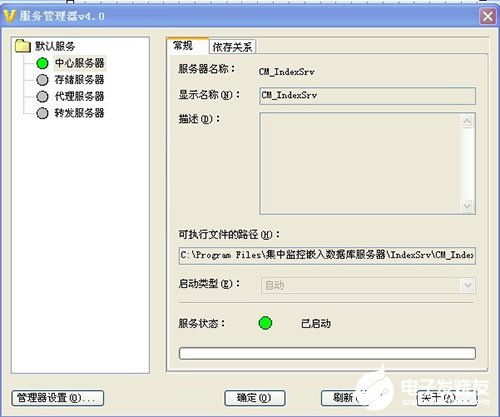
Task: Select 存储服务器 in the service tree
Action: [79, 80]
